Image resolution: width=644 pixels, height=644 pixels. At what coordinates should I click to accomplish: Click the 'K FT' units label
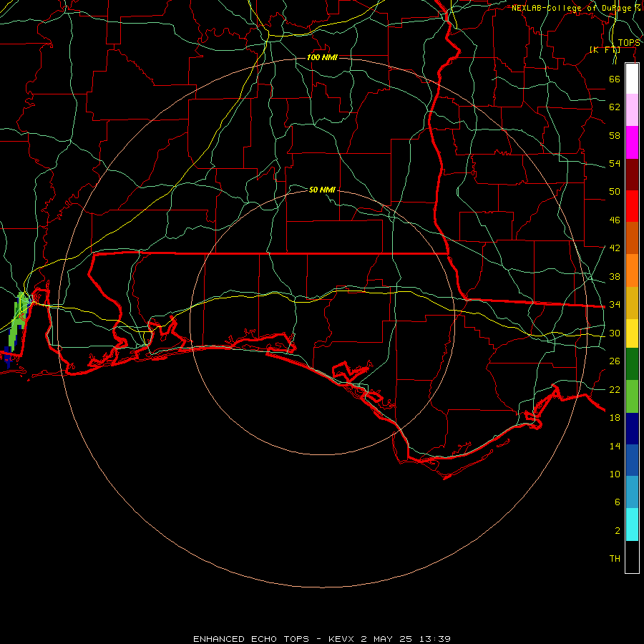tap(605, 49)
